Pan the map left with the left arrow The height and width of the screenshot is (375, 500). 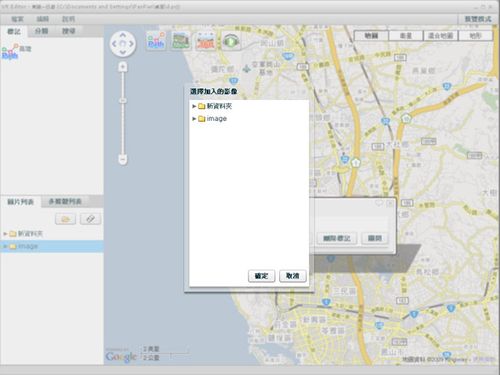point(114,44)
